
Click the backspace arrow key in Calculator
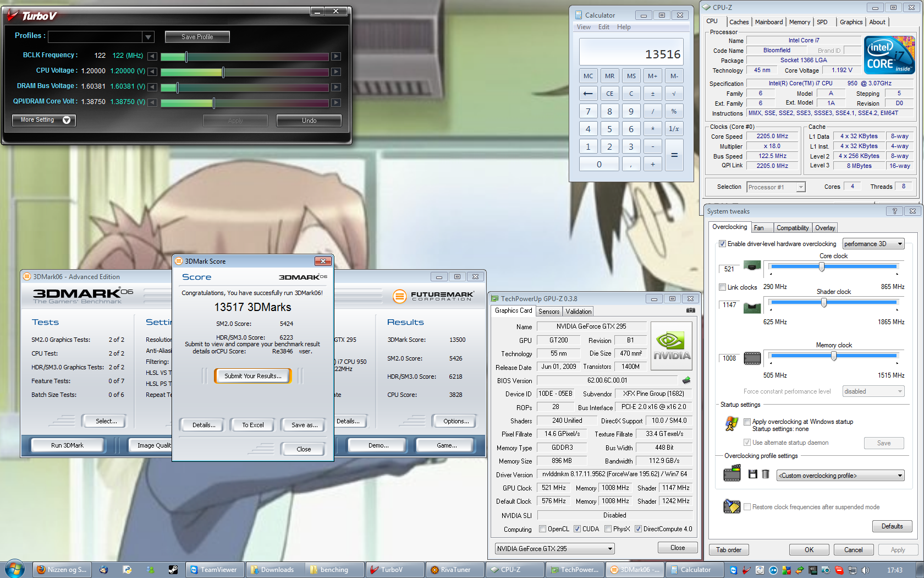pos(588,94)
